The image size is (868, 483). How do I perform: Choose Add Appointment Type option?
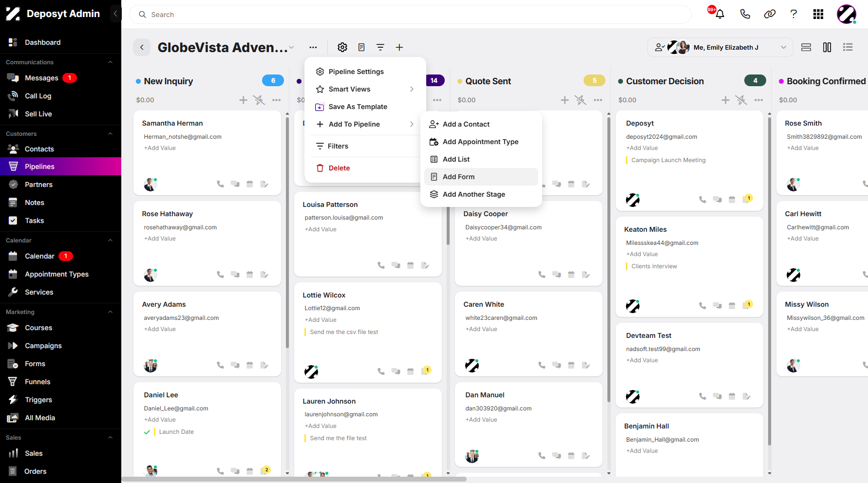pyautogui.click(x=481, y=142)
